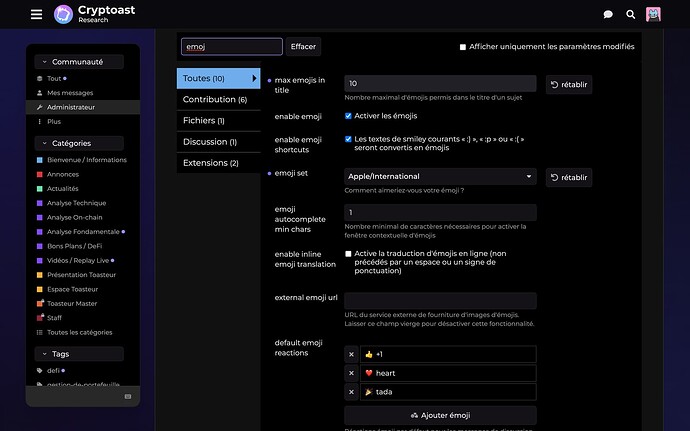This screenshot has height=431, width=690.
Task: Collapse the Tags sidebar section
Action: click(x=79, y=354)
